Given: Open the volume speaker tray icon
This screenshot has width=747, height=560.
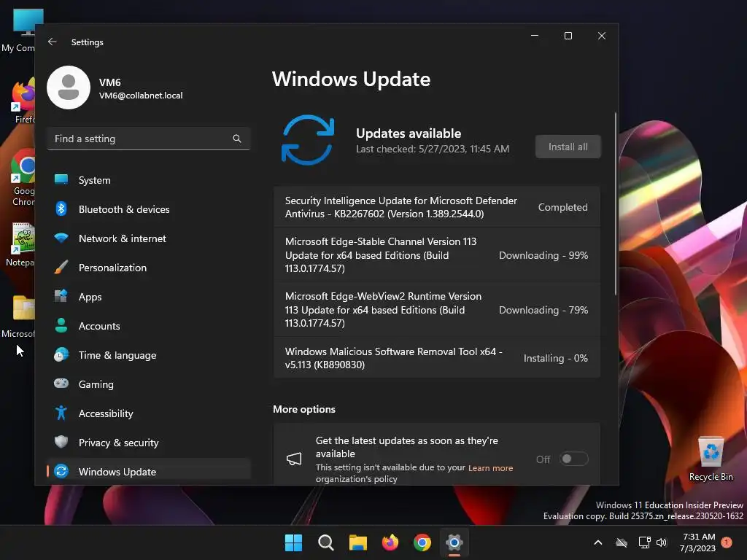Looking at the screenshot, I should tap(662, 542).
